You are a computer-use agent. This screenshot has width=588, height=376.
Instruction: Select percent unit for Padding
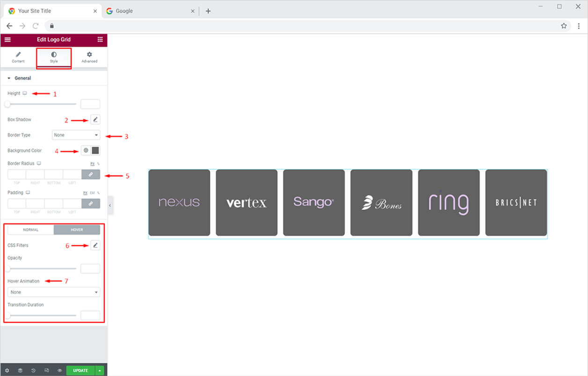click(98, 193)
